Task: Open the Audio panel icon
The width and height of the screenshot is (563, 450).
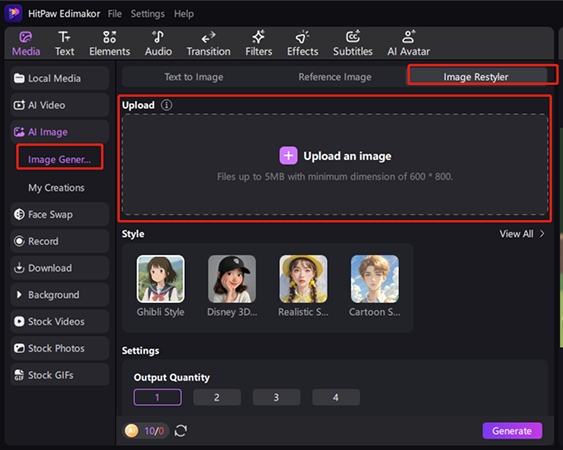Action: pyautogui.click(x=158, y=37)
